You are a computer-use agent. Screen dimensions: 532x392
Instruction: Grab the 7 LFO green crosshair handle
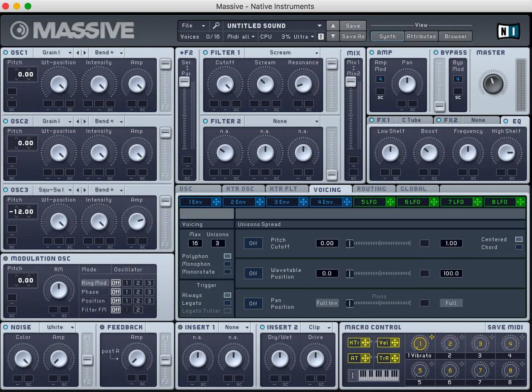click(x=477, y=202)
